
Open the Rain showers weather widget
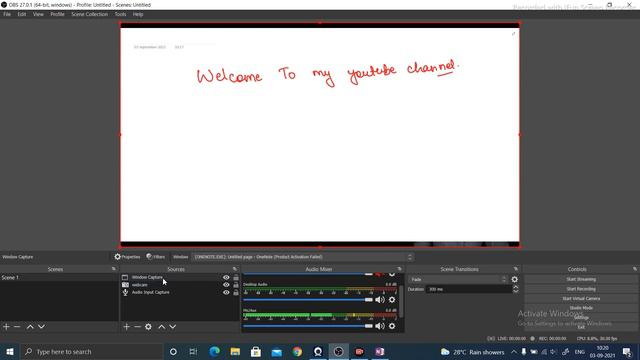coord(473,351)
